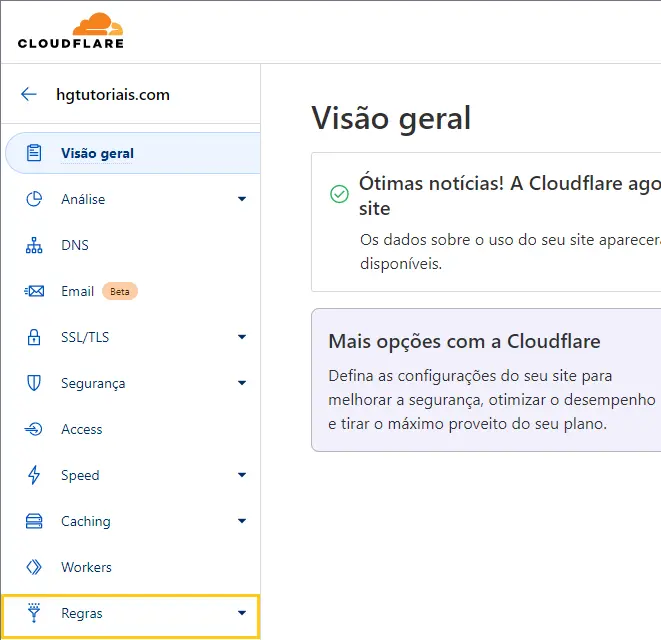Click the Cloudflare logo
Viewport: 661px width, 640px height.
(71, 30)
